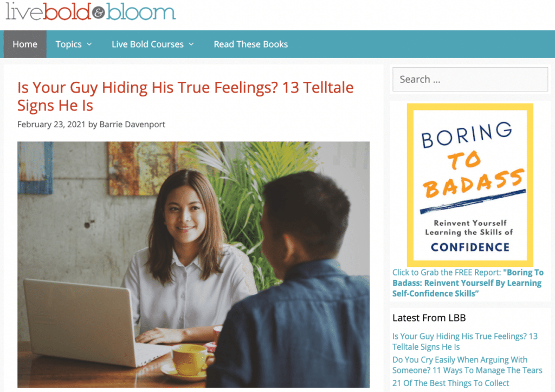The width and height of the screenshot is (555, 392).
Task: Open sidebar link about hiding true feelings
Action: click(464, 341)
